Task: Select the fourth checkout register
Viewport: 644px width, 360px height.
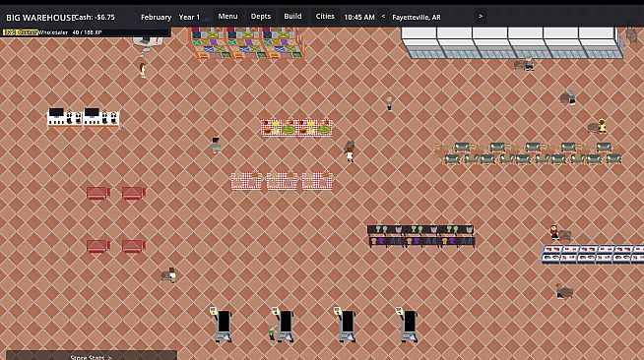Action: tap(408, 325)
